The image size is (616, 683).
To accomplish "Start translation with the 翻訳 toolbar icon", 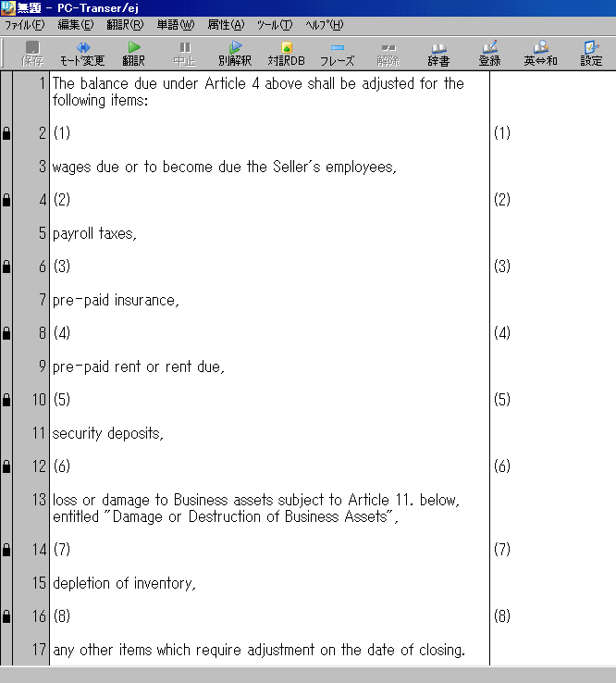I will 133,53.
